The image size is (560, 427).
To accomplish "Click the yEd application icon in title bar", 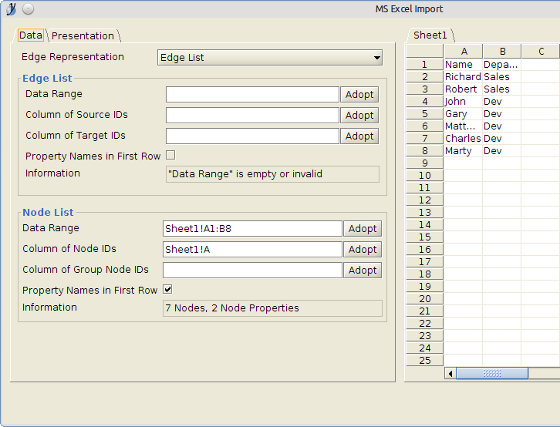I will [11, 9].
